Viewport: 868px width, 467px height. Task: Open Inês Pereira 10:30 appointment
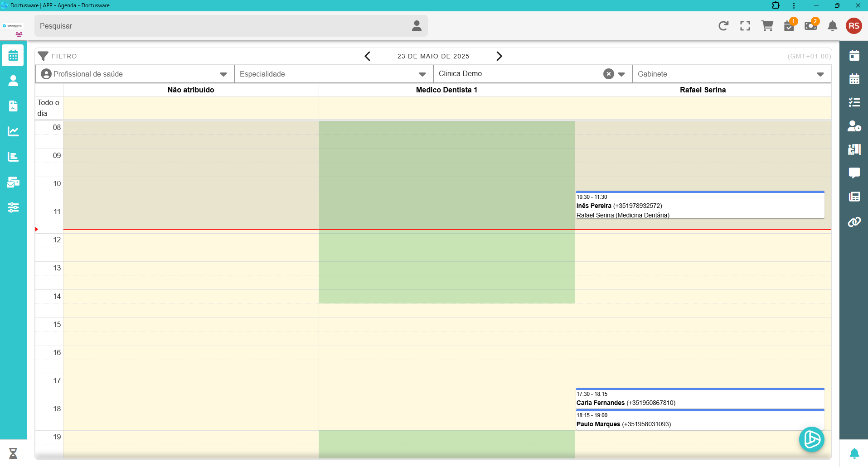[699, 206]
